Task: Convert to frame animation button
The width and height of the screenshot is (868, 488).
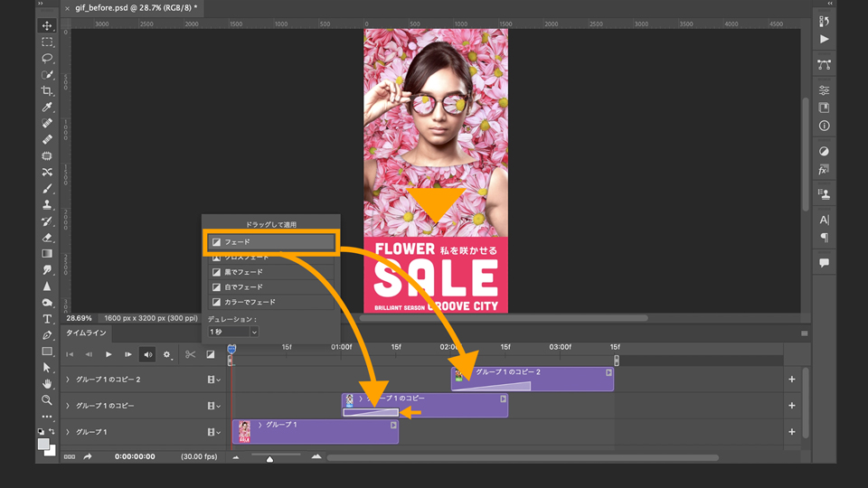Action: click(x=70, y=456)
